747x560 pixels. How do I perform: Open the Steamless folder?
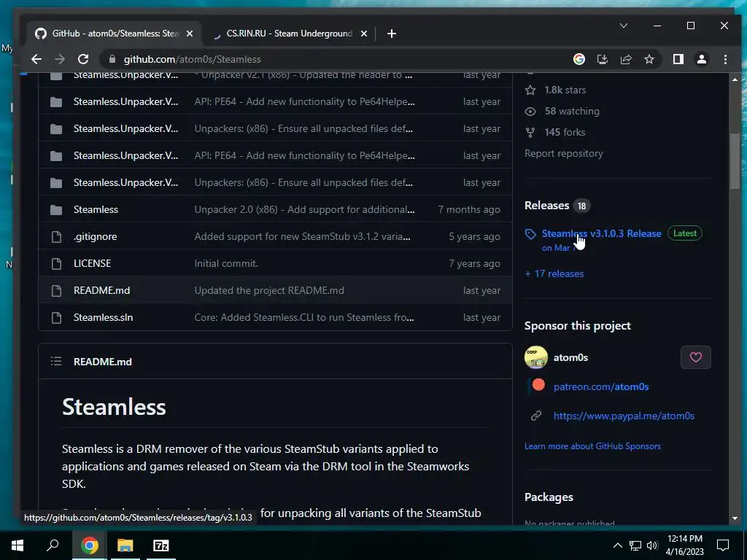(96, 209)
